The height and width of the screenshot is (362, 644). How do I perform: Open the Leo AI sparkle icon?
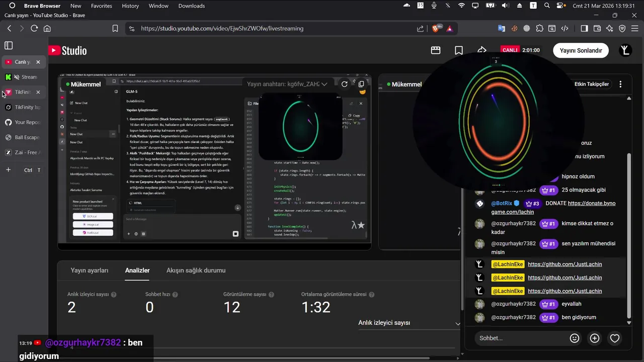coord(610,29)
